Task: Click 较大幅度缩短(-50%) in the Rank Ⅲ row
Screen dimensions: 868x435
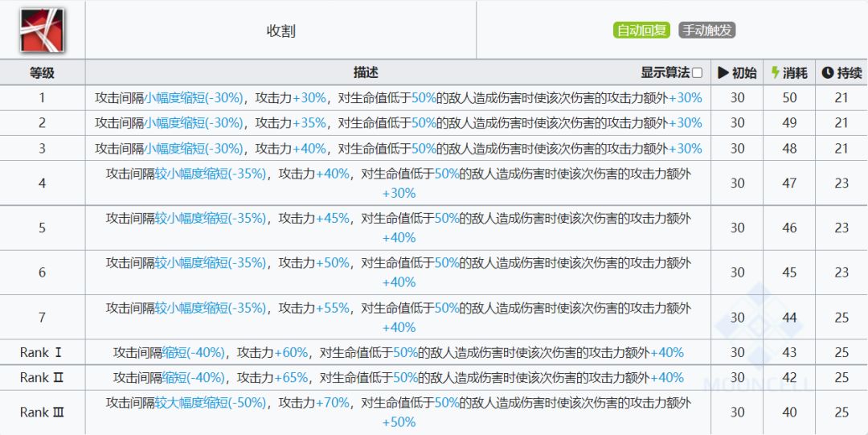Action: point(210,402)
